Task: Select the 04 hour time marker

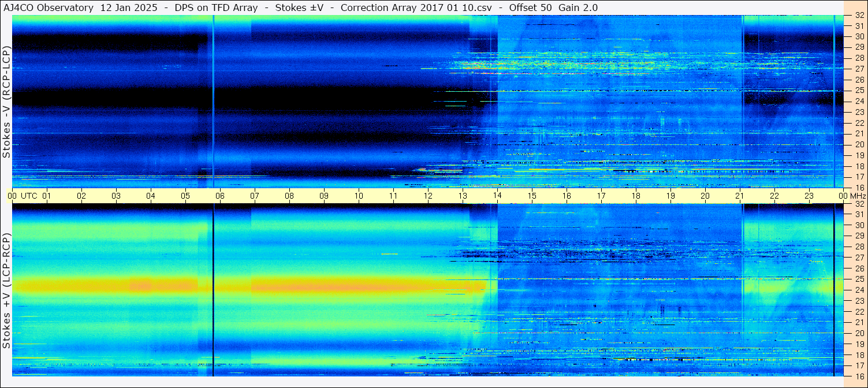Action: [x=151, y=196]
